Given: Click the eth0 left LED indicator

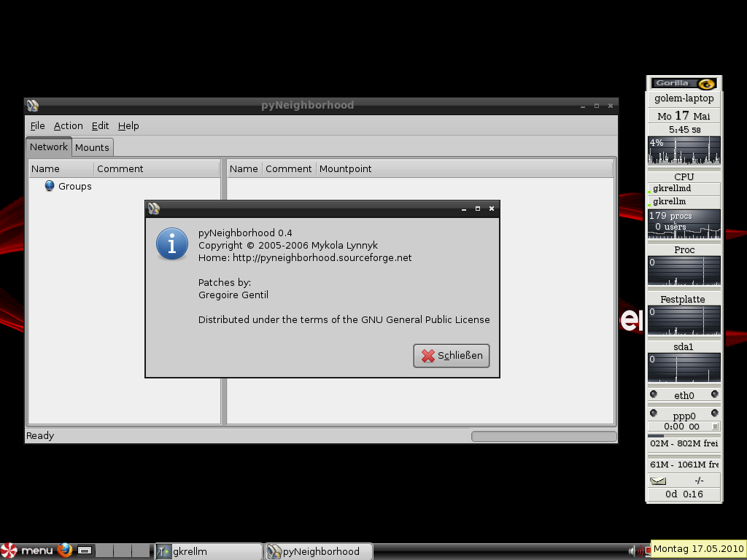Looking at the screenshot, I should click(x=654, y=394).
